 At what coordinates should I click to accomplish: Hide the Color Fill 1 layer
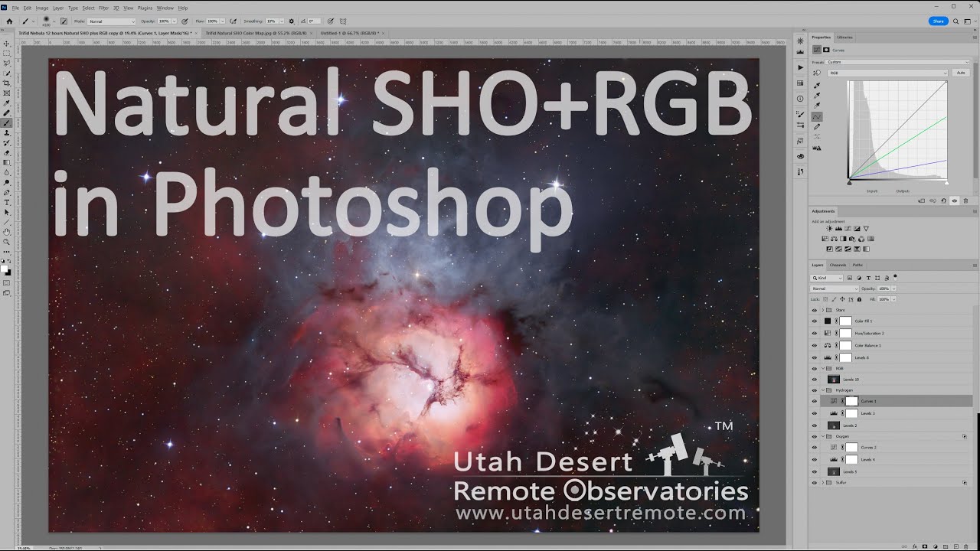pyautogui.click(x=815, y=321)
